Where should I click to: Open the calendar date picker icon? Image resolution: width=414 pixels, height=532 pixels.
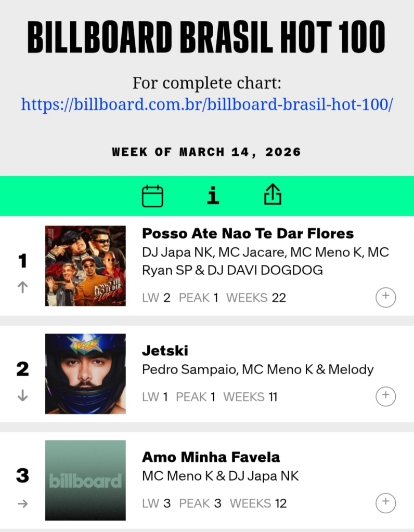(x=152, y=196)
